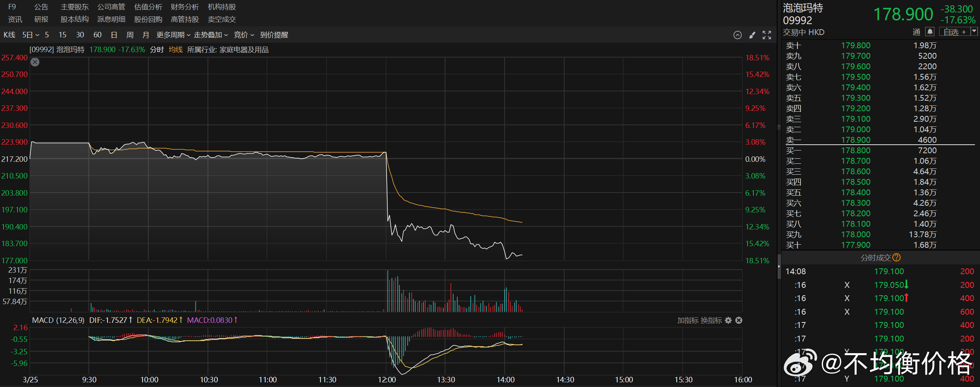980x387 pixels.
Task: Collapse chart toolbar with circled up arrow
Action: coord(737,35)
